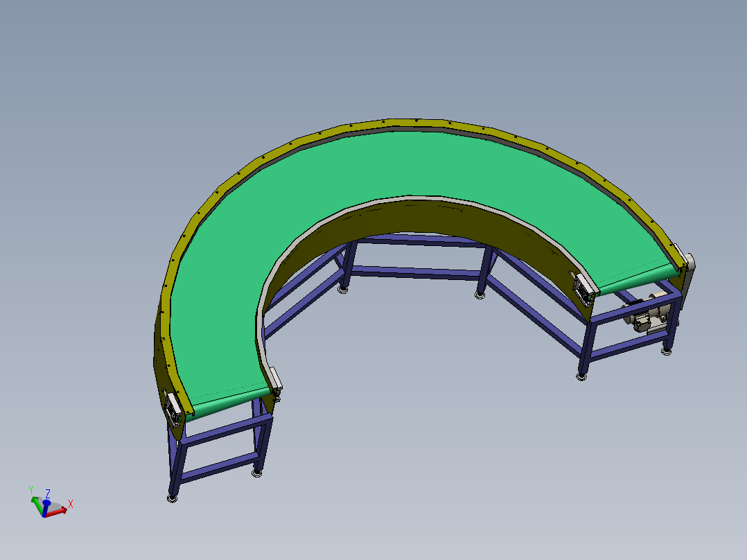Click the blue Z axis of the triad

coord(46,508)
